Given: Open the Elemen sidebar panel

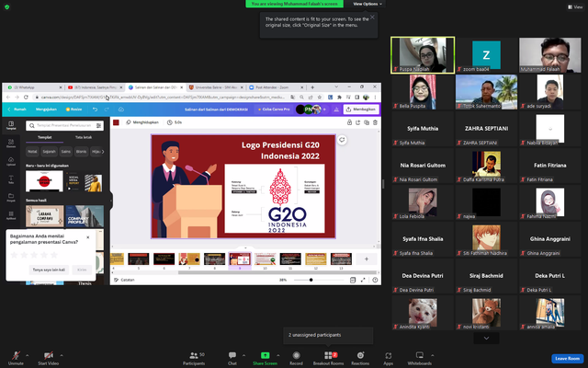Looking at the screenshot, I should click(x=11, y=144).
